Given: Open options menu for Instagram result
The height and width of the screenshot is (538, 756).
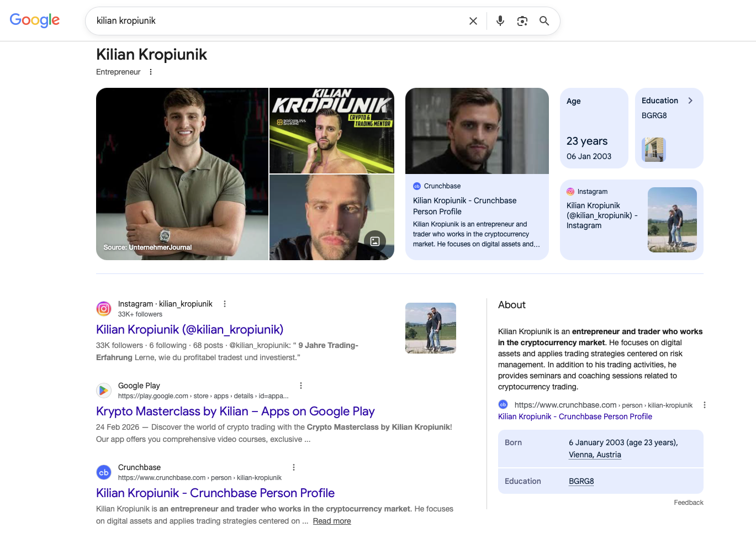Looking at the screenshot, I should [x=225, y=304].
